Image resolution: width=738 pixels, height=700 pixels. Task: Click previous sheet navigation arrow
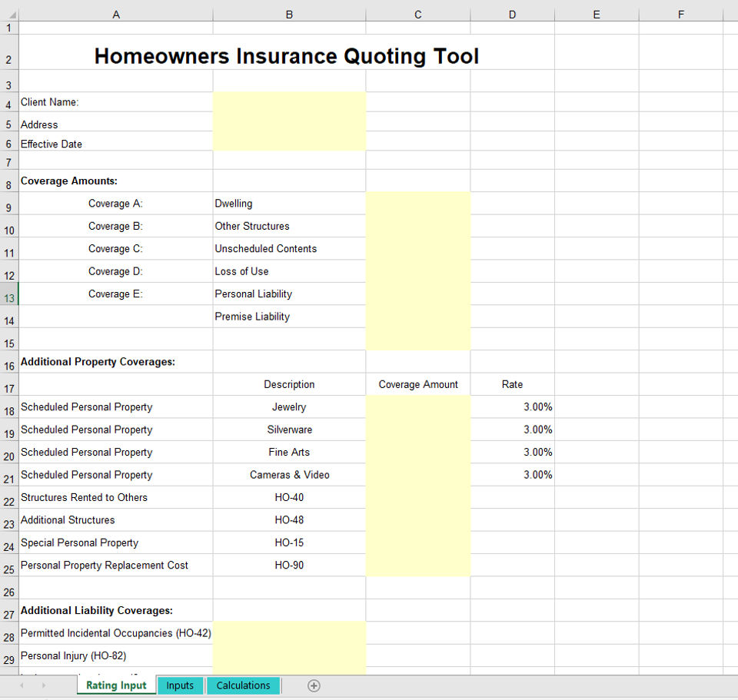[x=22, y=685]
